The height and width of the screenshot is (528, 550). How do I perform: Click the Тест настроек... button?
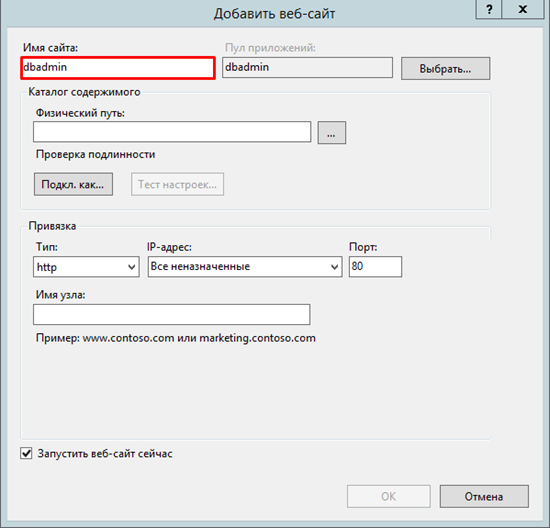point(177,184)
